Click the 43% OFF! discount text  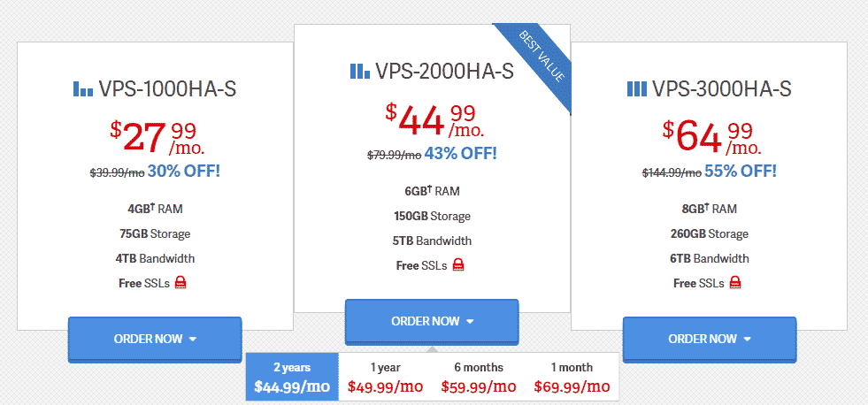tap(460, 153)
